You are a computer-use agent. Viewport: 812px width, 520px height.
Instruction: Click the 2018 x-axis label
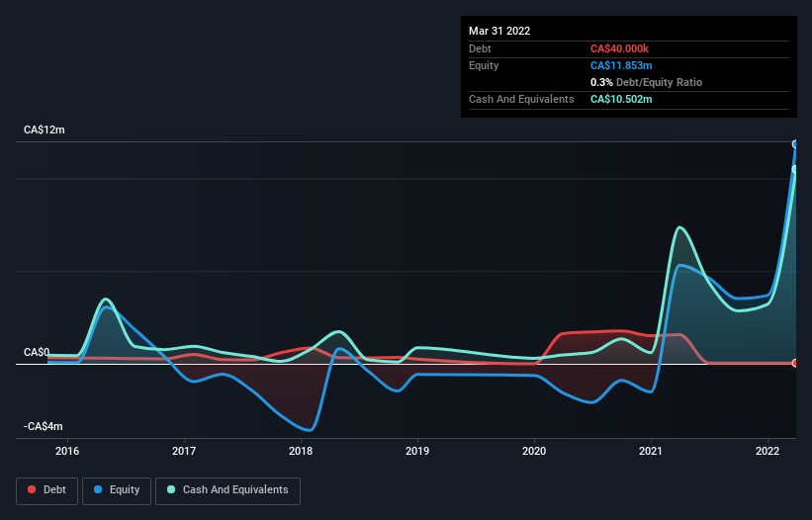(x=301, y=451)
